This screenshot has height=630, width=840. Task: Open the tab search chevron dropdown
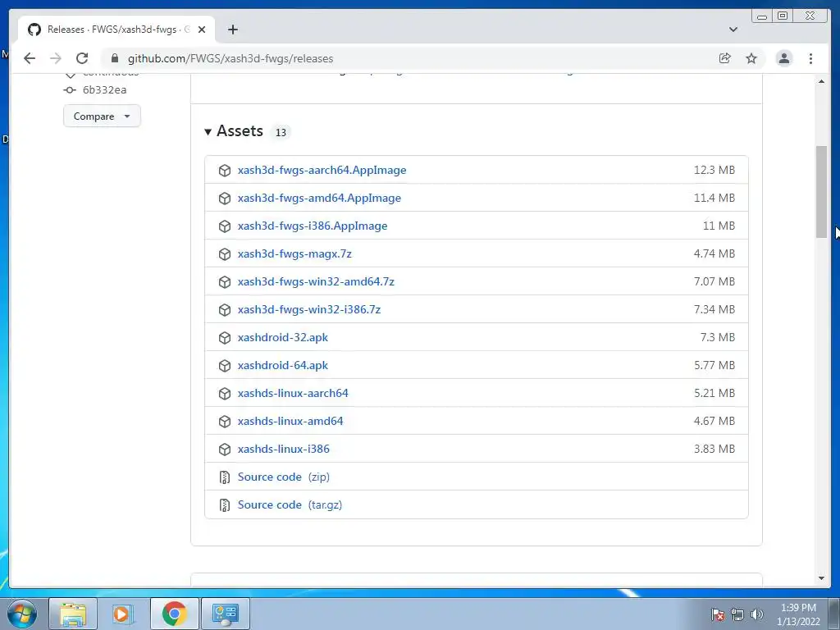[733, 30]
